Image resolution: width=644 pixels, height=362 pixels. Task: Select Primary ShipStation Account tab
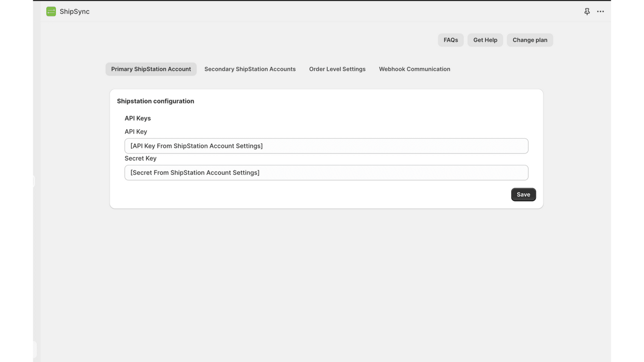151,69
